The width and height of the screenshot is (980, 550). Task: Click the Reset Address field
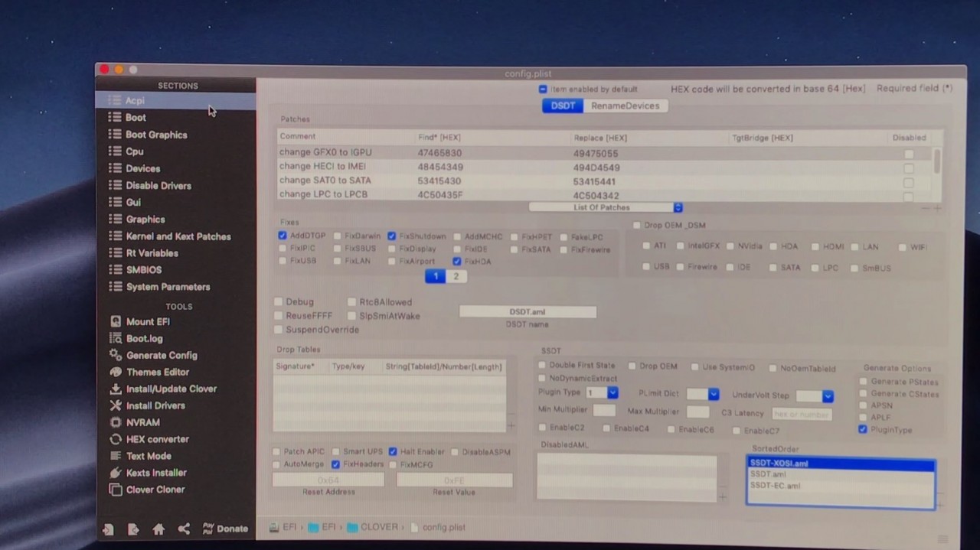328,480
